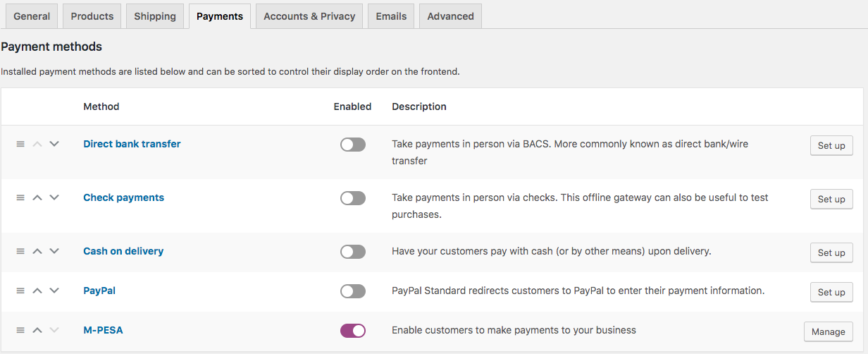Disable the M-PESA payment toggle
The image size is (868, 354).
[x=353, y=331]
